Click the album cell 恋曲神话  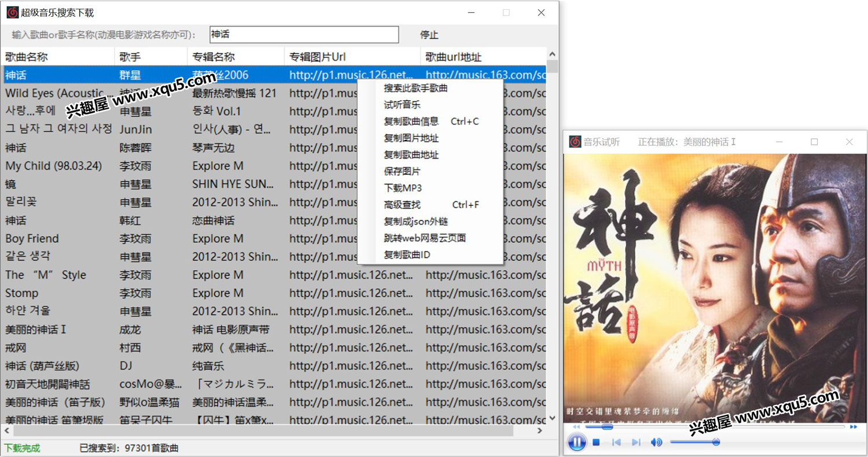214,220
